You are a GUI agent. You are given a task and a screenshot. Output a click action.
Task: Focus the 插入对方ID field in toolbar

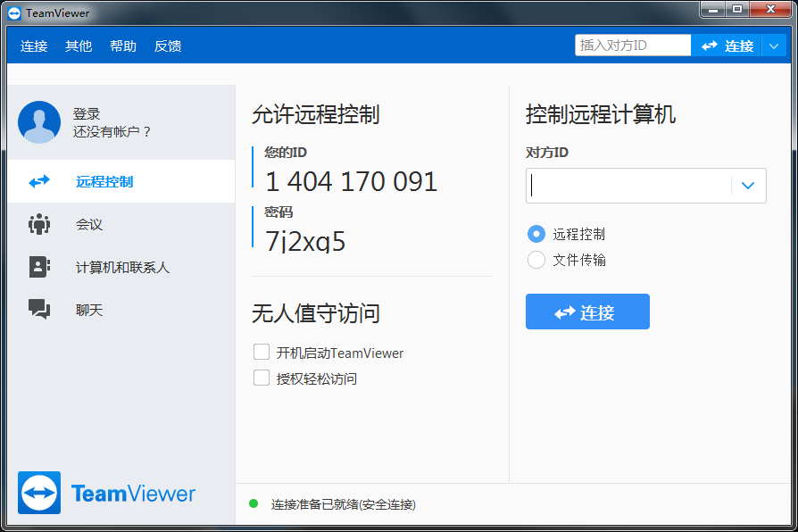(x=633, y=46)
